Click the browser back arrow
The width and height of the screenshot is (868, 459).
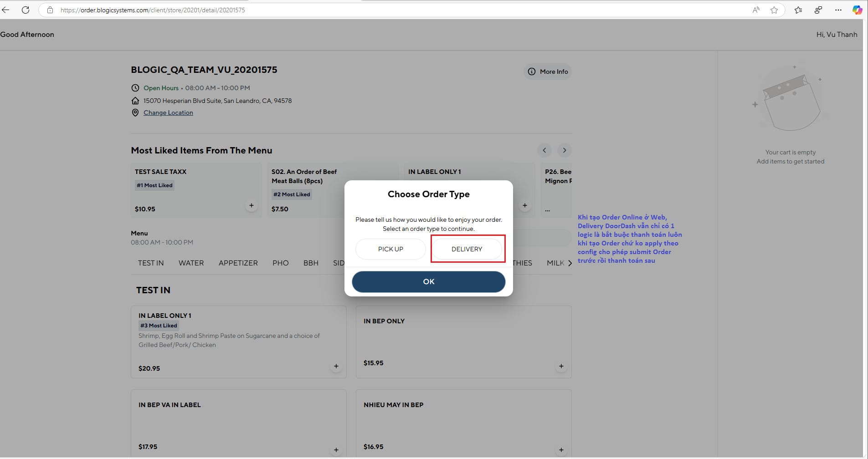5,10
